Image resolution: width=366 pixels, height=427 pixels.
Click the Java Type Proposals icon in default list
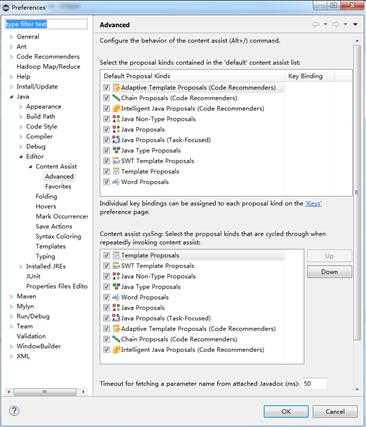pos(116,150)
